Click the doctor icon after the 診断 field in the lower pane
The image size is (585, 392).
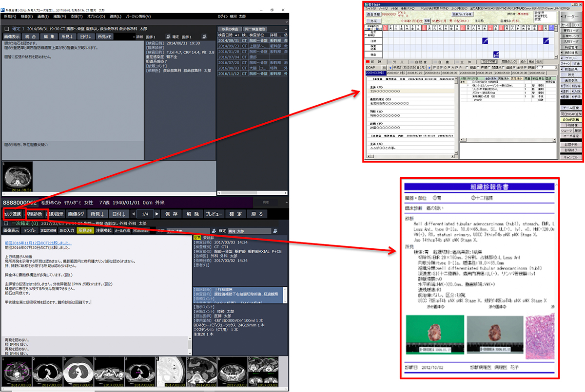(214, 230)
